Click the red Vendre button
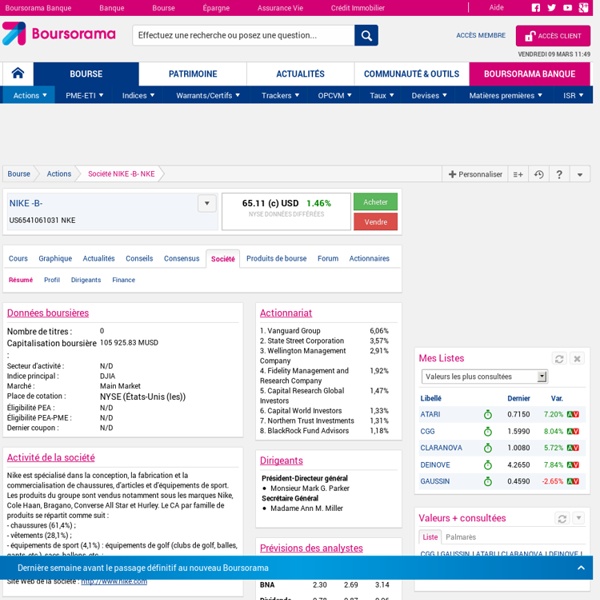The image size is (600, 600). [x=375, y=222]
